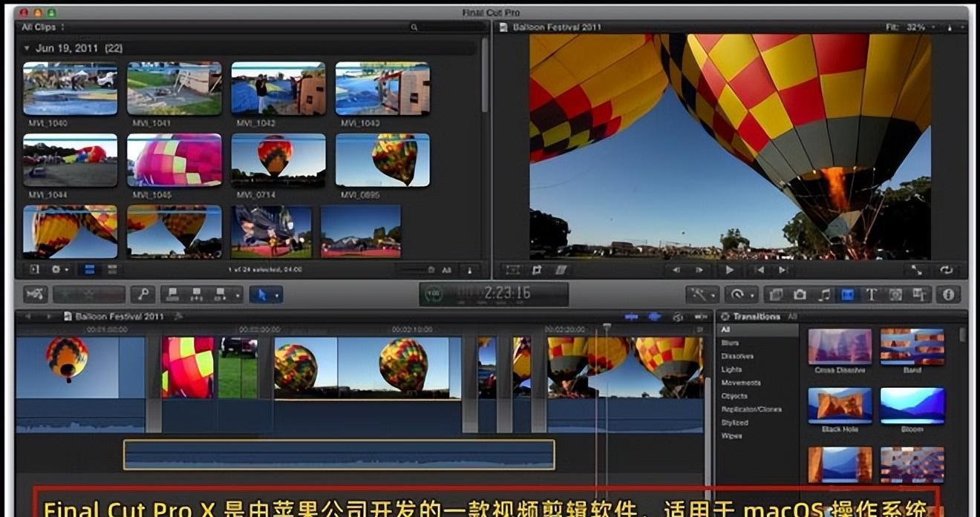Open the effects browser icon
980x517 pixels.
click(775, 294)
